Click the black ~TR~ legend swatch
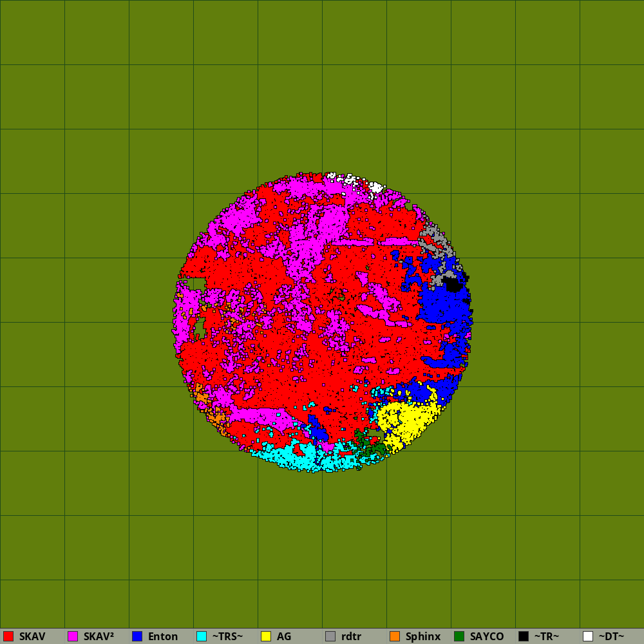This screenshot has width=644, height=644. point(524,636)
